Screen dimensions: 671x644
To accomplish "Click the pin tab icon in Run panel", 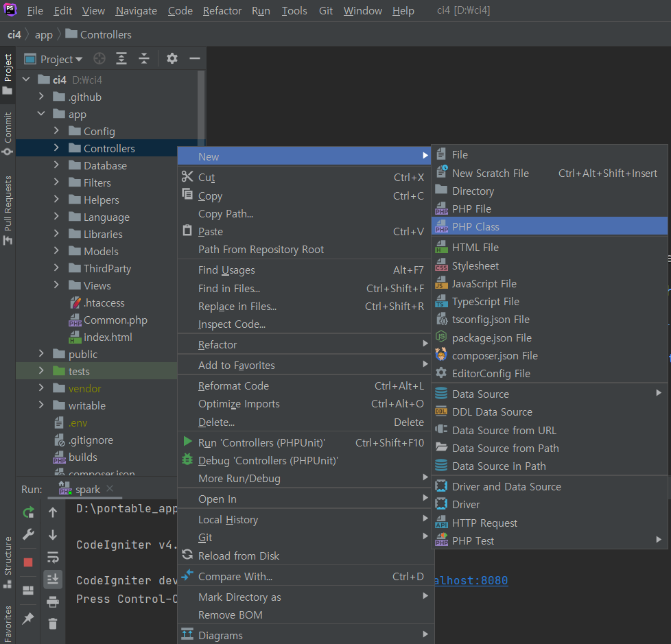I will click(28, 618).
